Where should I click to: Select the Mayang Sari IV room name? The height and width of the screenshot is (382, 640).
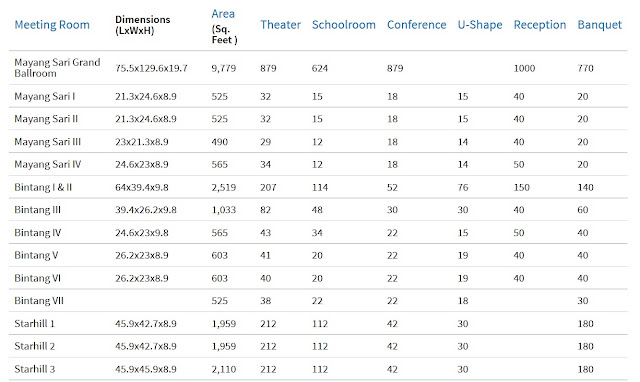coord(47,164)
